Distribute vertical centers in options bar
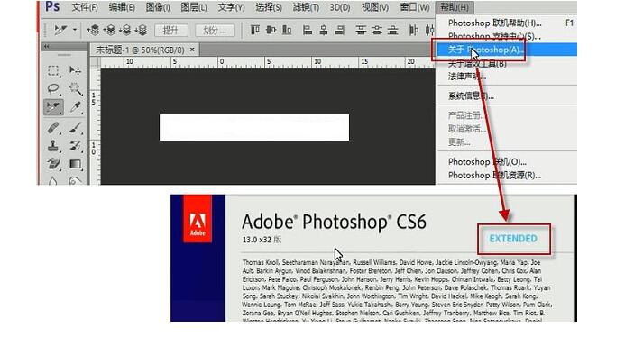 [377, 30]
